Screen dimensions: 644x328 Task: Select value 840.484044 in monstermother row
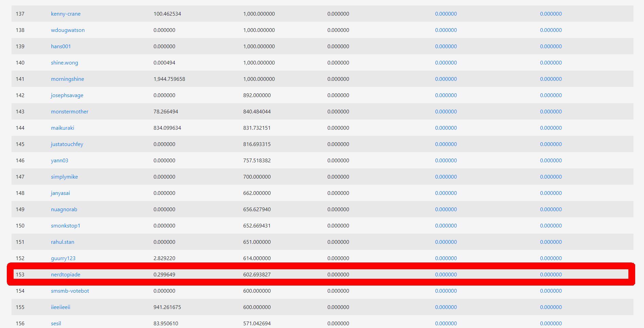[257, 112]
